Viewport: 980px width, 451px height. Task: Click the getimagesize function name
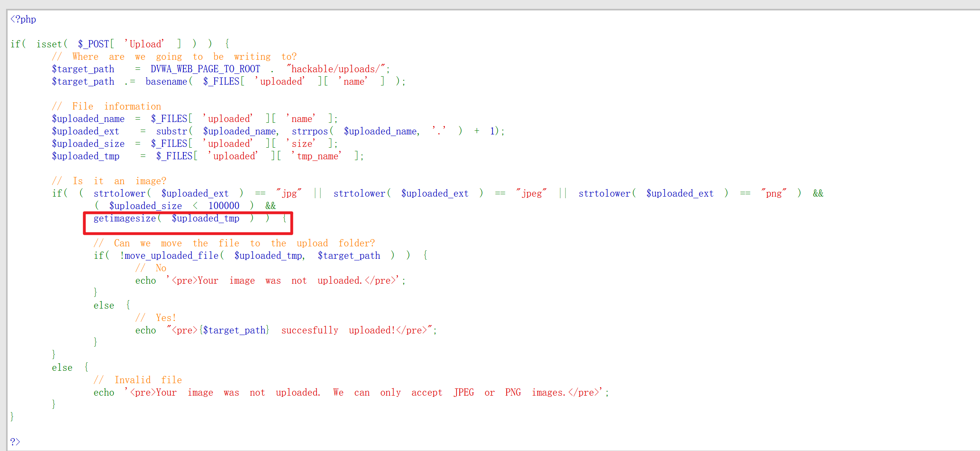[125, 218]
